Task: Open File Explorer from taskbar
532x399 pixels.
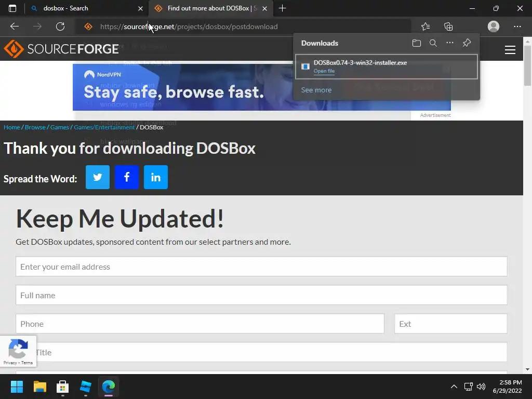Action: coord(39,387)
